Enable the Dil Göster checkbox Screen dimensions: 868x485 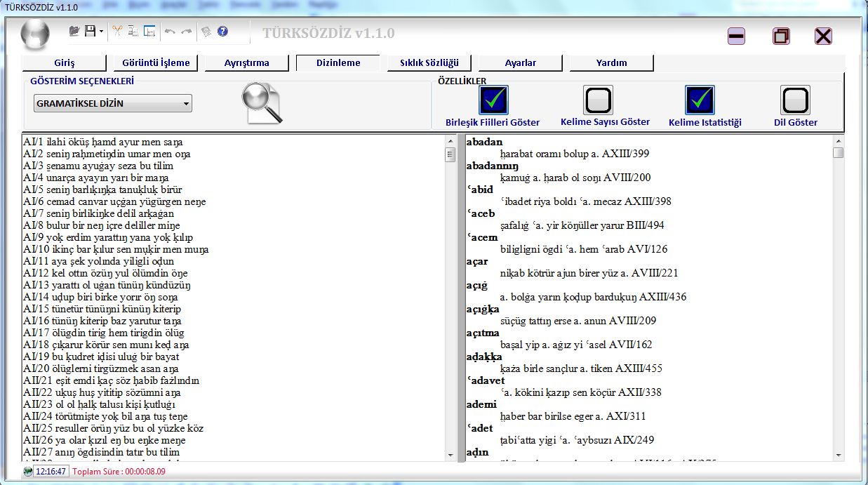tap(795, 100)
